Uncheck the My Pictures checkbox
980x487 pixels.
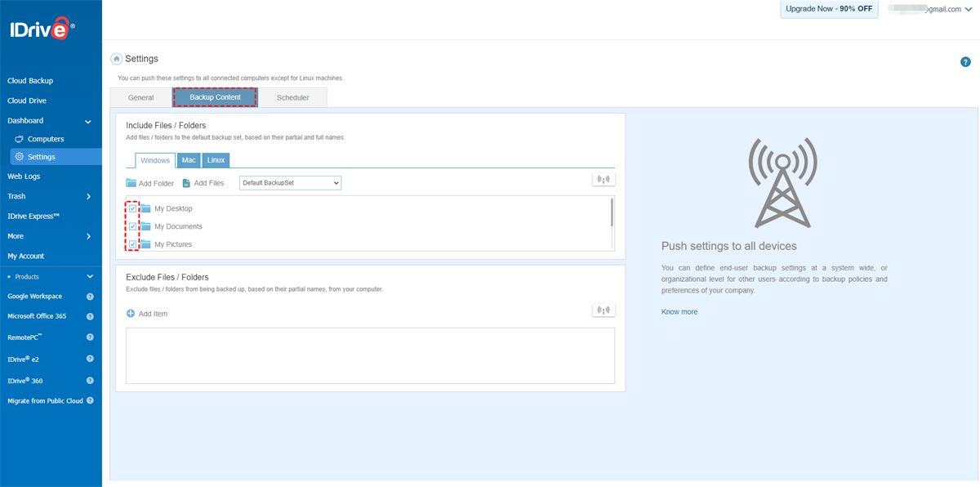coord(132,243)
